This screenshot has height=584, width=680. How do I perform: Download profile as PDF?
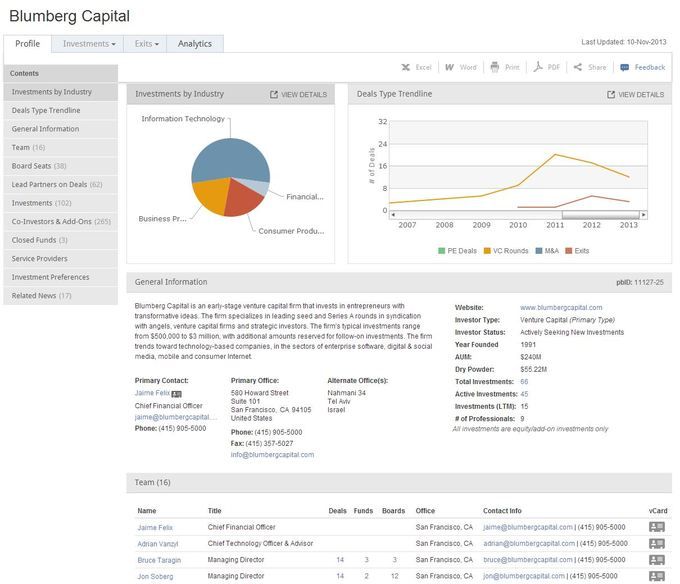click(546, 67)
